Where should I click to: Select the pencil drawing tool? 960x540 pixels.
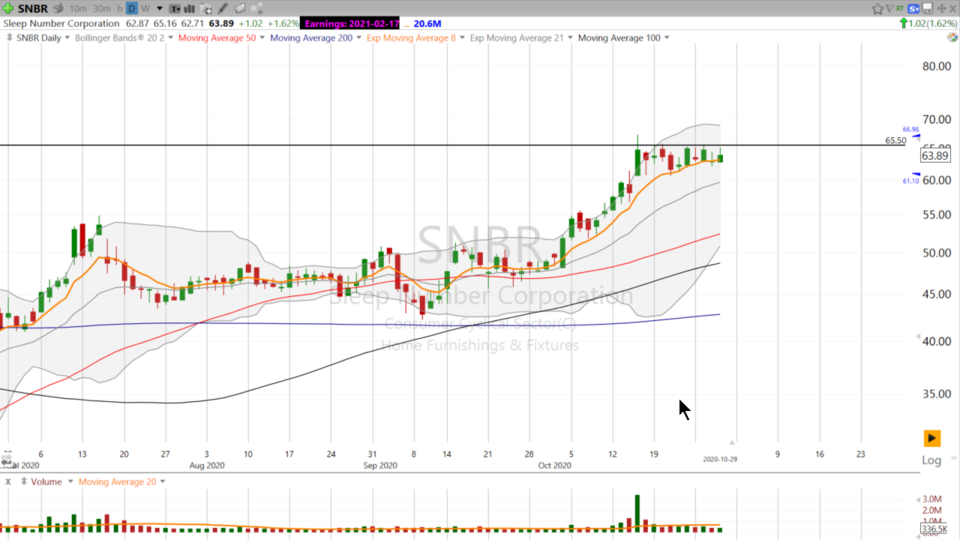pos(223,9)
